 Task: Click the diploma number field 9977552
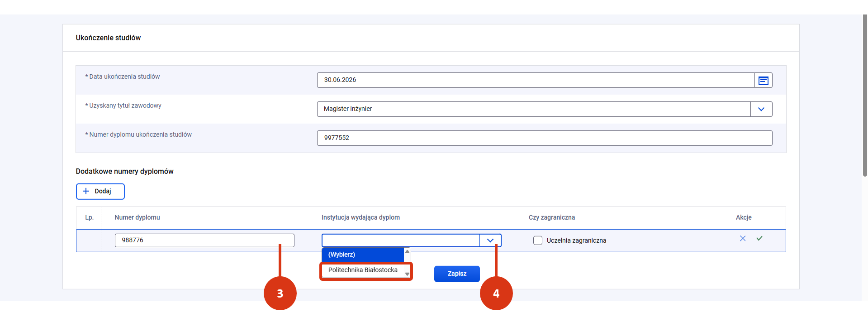pyautogui.click(x=545, y=138)
